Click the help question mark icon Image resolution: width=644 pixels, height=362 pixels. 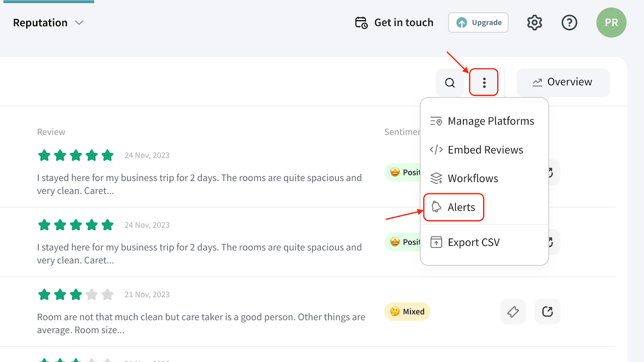[x=569, y=23]
